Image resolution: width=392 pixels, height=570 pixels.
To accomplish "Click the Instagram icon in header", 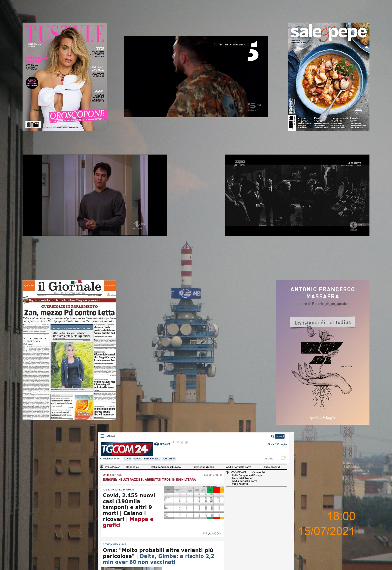I will click(x=182, y=442).
